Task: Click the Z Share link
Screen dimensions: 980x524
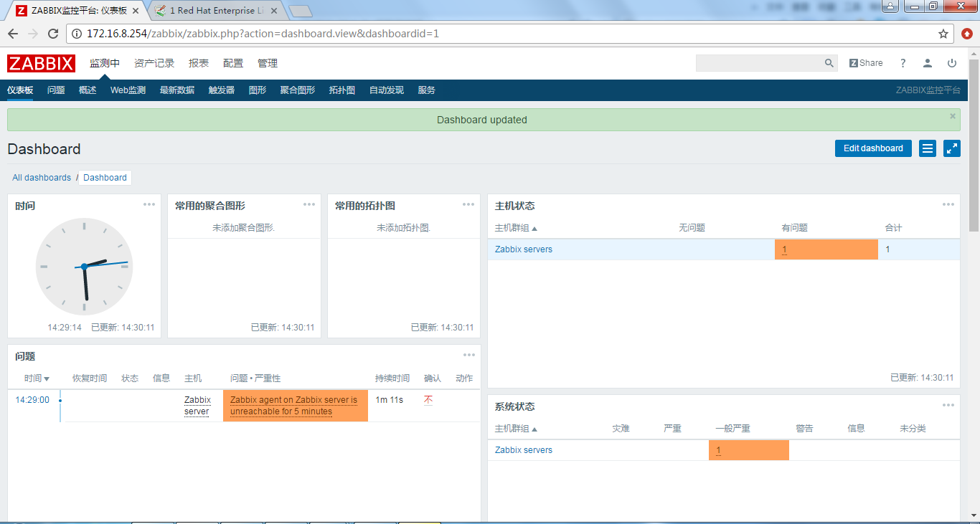Action: 866,63
